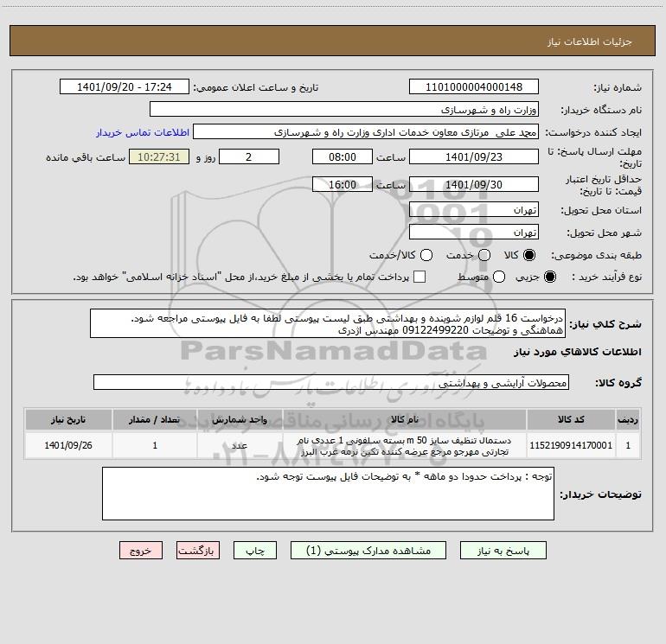Click the واحد شمارش column header

tap(240, 419)
